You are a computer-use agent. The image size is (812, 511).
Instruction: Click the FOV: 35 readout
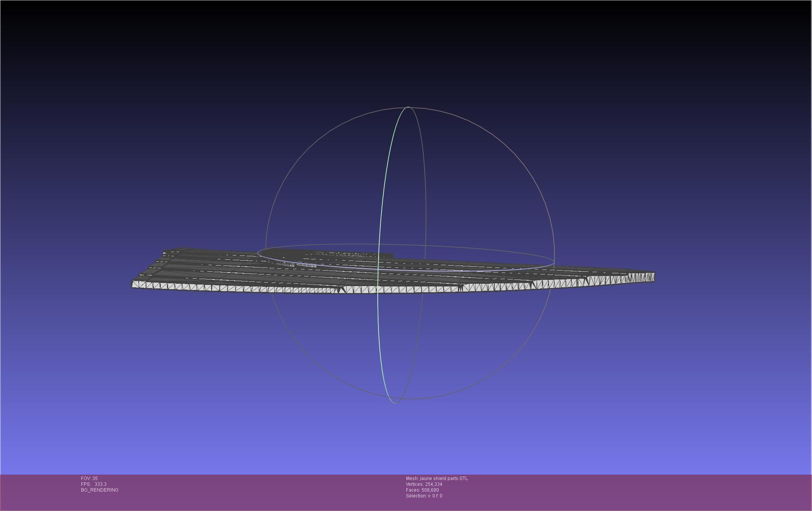point(89,478)
